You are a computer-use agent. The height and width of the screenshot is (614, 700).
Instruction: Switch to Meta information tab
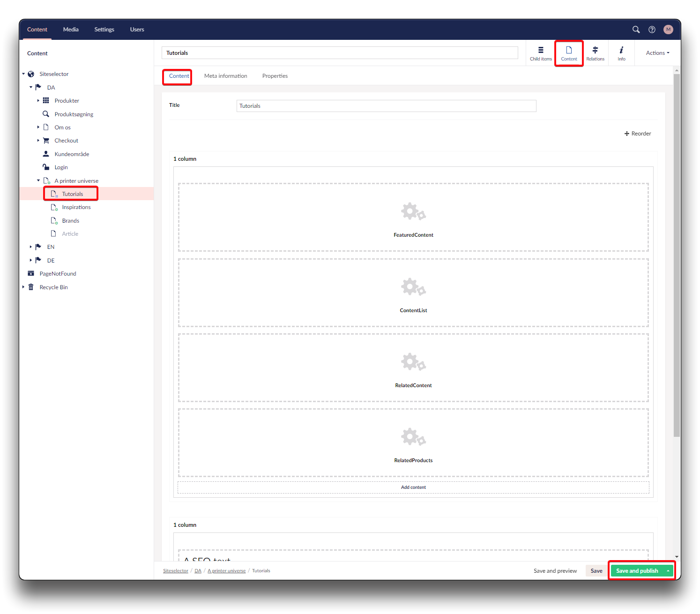coord(225,76)
